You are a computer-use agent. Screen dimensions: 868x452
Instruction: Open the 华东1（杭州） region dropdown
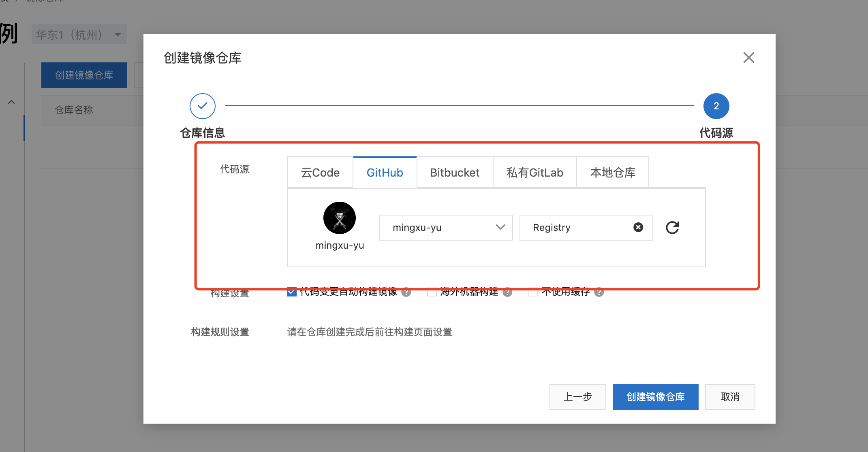click(79, 34)
